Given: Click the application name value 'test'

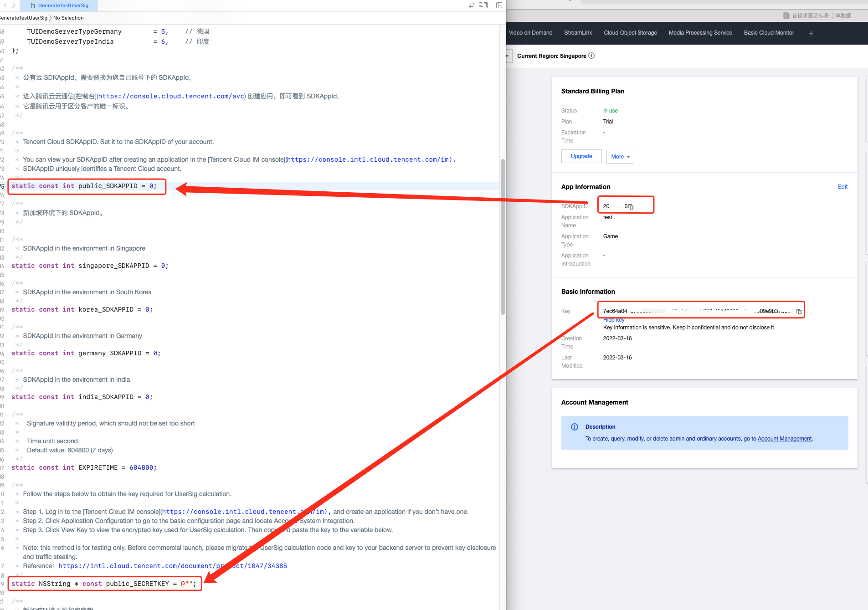Looking at the screenshot, I should coord(608,217).
